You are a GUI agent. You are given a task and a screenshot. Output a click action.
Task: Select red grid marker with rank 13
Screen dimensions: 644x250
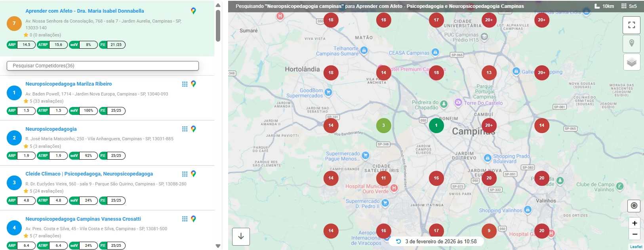tap(489, 73)
